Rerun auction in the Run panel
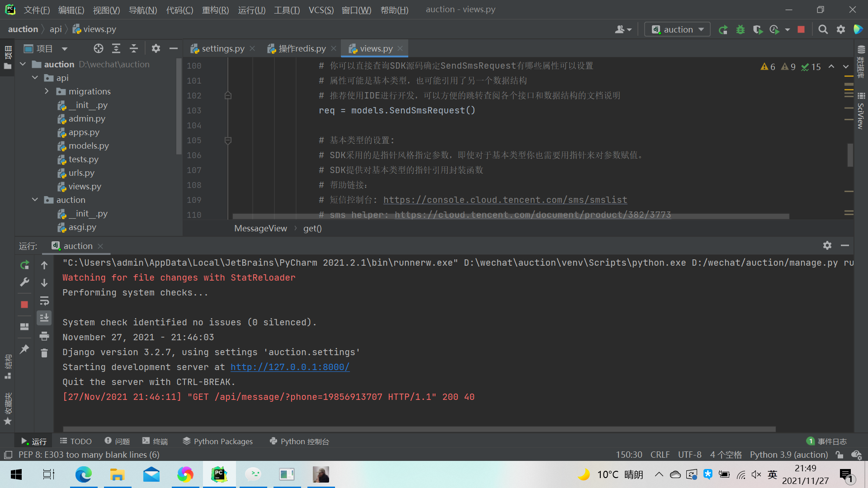Viewport: 868px width, 488px height. 24,265
